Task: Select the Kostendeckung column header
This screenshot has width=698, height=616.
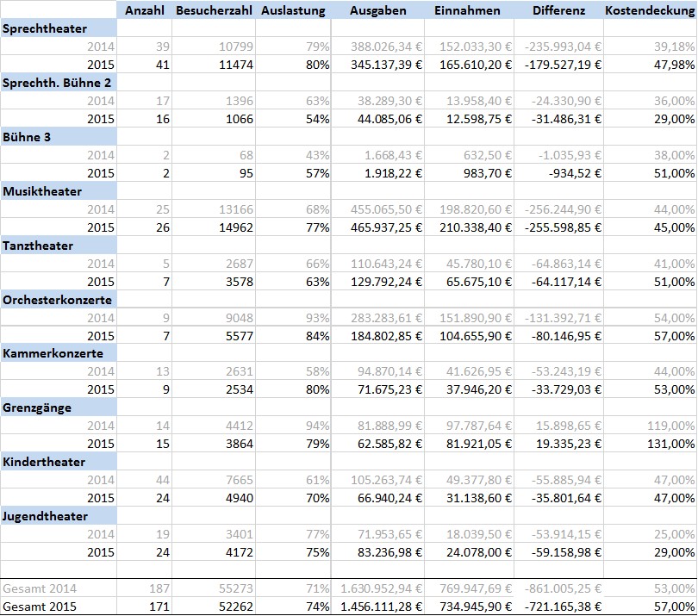Action: click(x=650, y=10)
